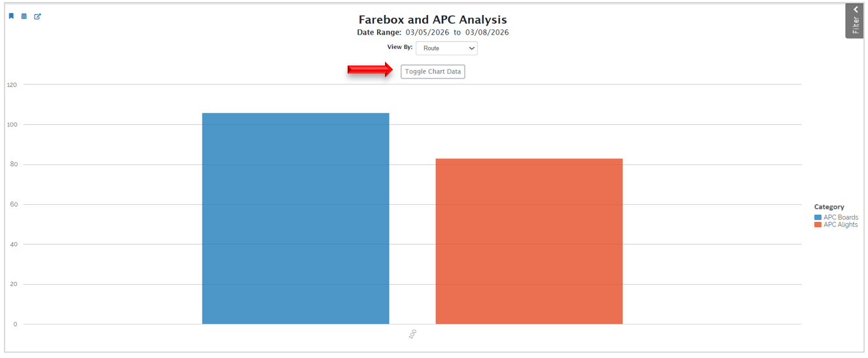Select the route 100 x-axis label

[412, 334]
